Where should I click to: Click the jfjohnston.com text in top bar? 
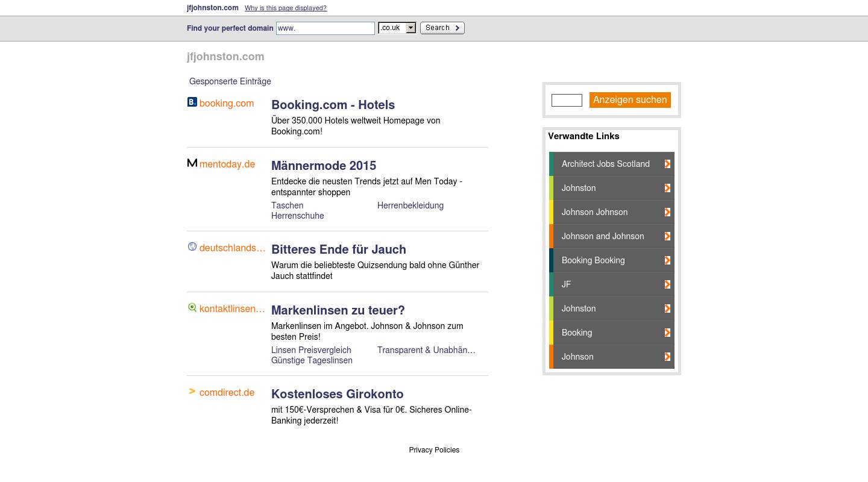coord(213,8)
